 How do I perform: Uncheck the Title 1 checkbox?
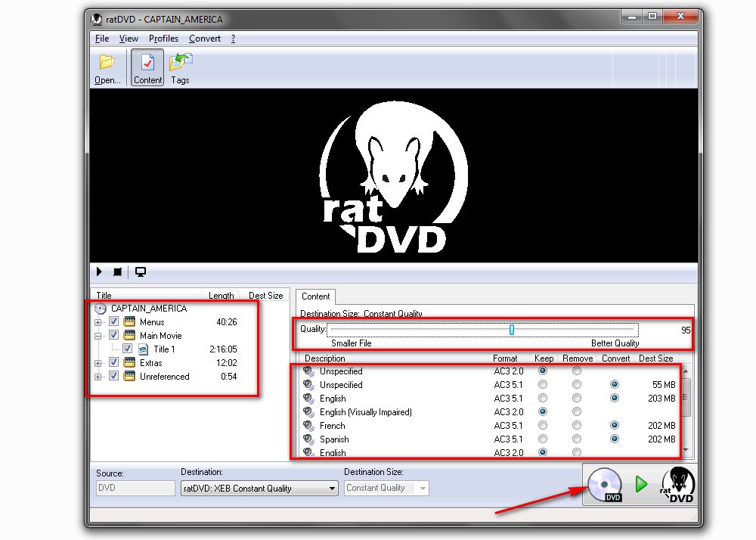point(127,348)
